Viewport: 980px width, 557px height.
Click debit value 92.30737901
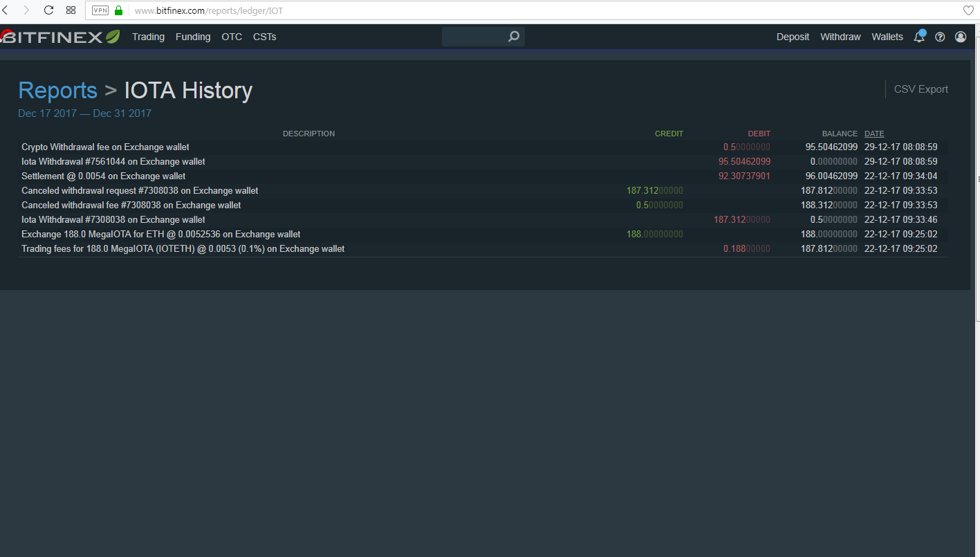pyautogui.click(x=744, y=176)
